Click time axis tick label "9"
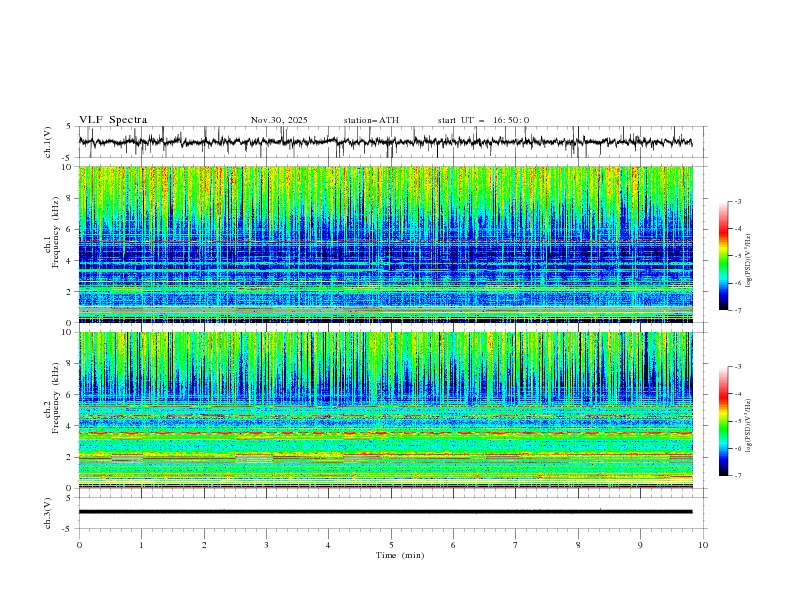This screenshot has height=612, width=792. coord(640,545)
